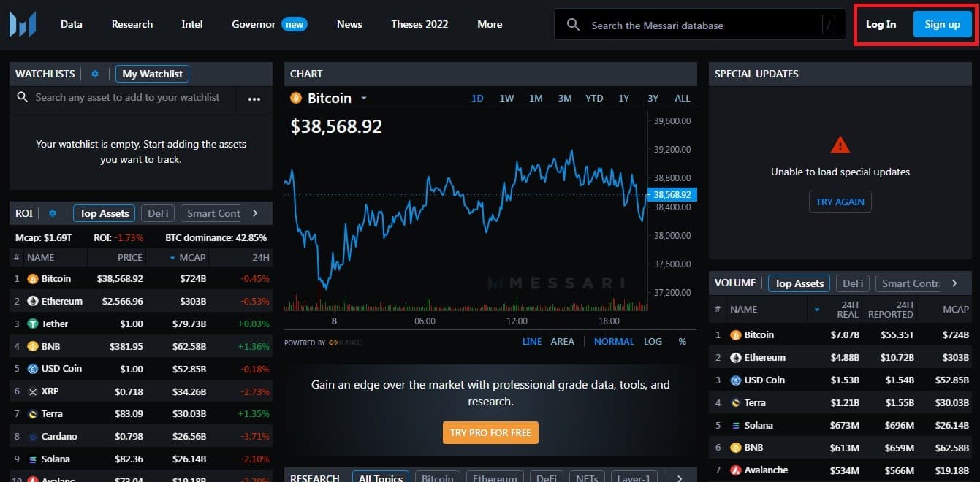Open the Data navigation menu
This screenshot has width=980, height=482.
tap(72, 24)
